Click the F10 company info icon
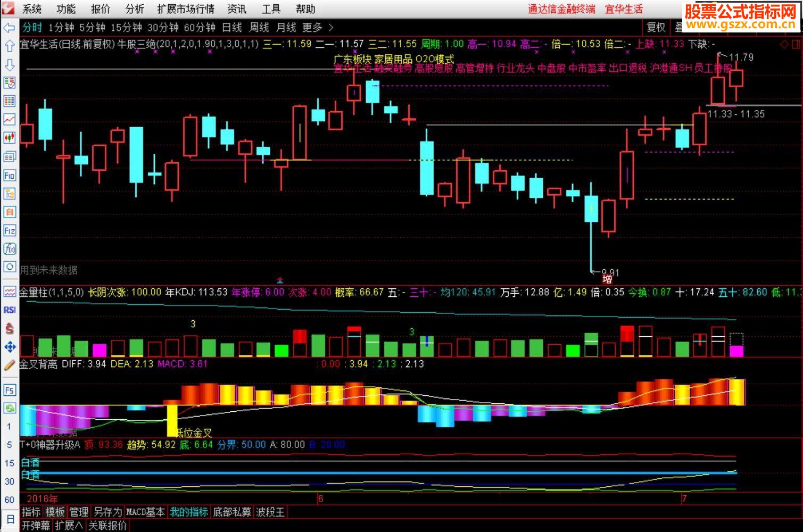803x532 pixels. 9,175
